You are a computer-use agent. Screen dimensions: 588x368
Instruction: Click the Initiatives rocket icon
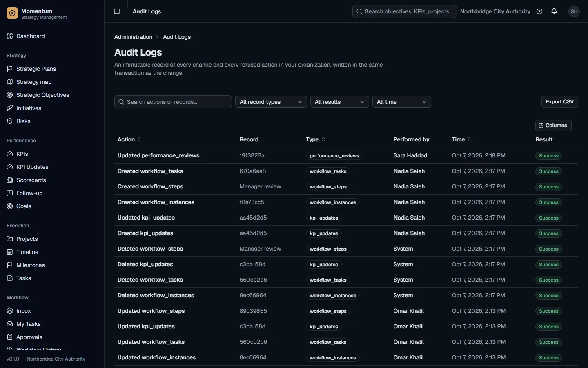point(10,108)
